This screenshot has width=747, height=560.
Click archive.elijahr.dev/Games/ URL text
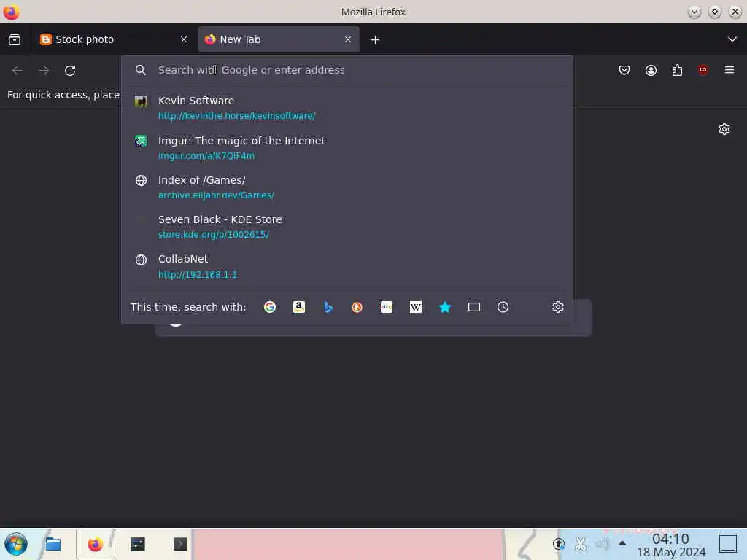216,195
